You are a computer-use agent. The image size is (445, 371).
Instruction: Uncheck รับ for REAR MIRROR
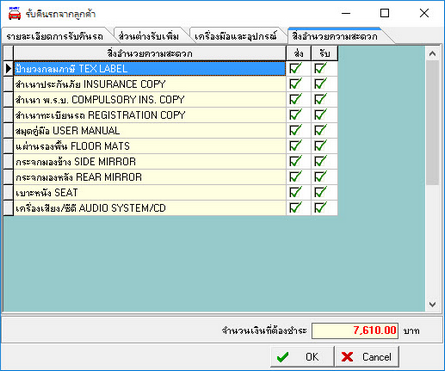tap(320, 177)
